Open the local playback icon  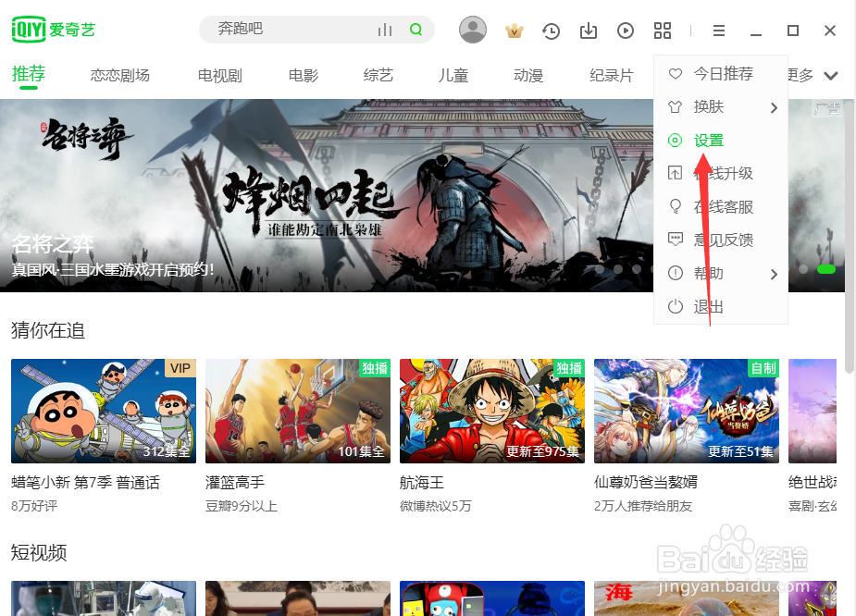coord(625,31)
